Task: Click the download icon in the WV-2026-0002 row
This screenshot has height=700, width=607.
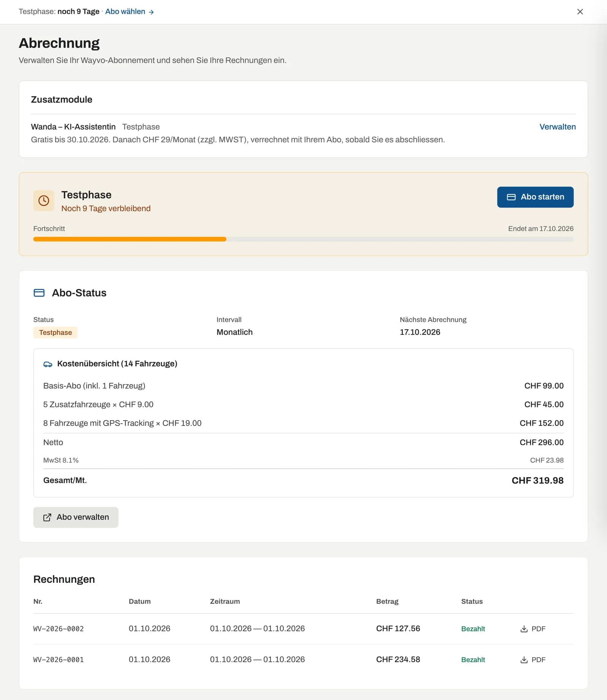Action: coord(524,629)
